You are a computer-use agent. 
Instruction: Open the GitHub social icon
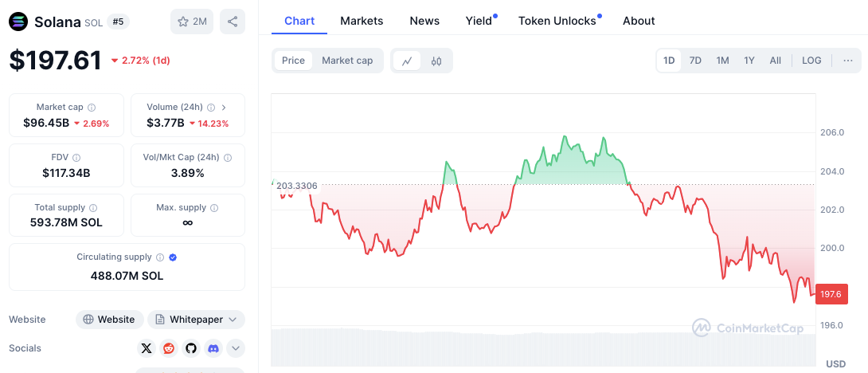(x=190, y=348)
